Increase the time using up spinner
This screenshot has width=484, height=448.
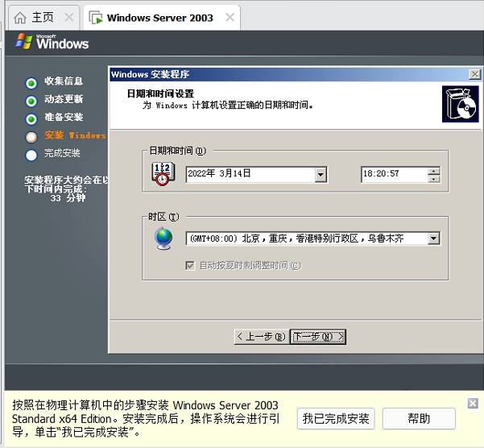click(434, 171)
